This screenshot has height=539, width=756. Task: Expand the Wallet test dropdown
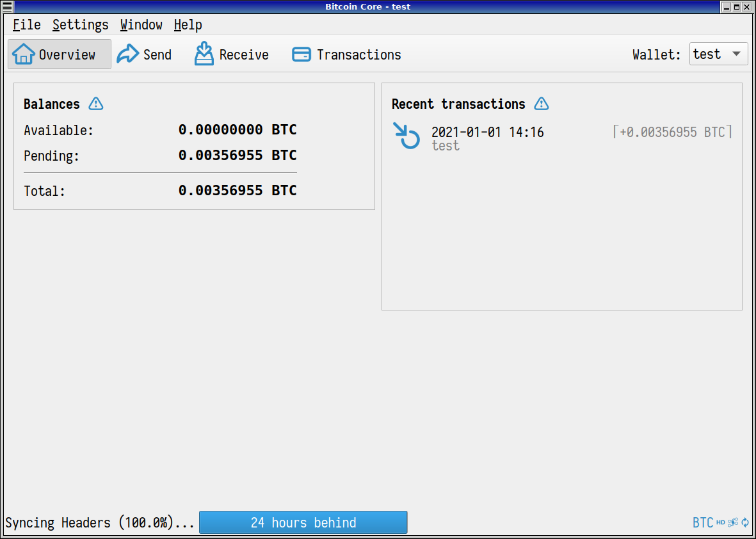(718, 54)
